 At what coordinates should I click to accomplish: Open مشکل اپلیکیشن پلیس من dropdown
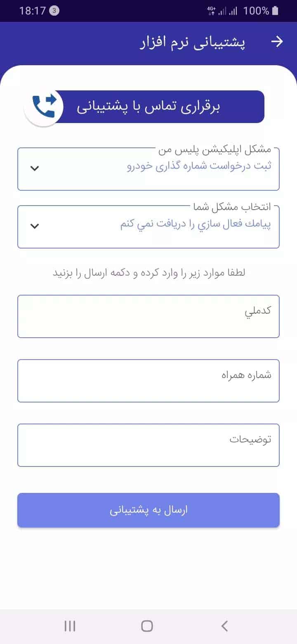click(148, 169)
